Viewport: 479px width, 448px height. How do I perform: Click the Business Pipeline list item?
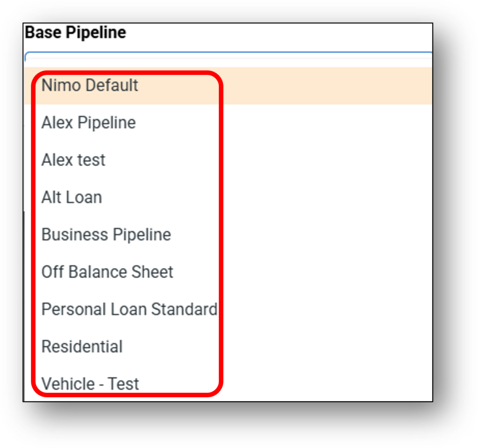click(106, 235)
